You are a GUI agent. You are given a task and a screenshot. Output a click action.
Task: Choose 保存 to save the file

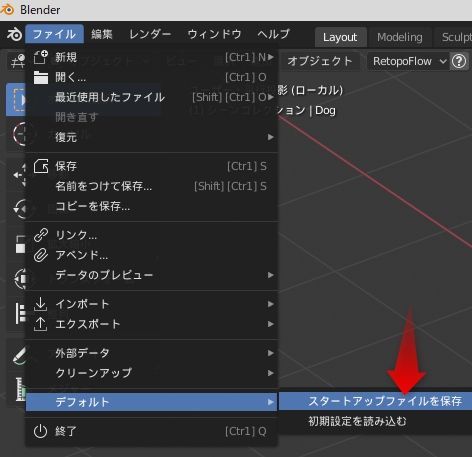coord(151,166)
